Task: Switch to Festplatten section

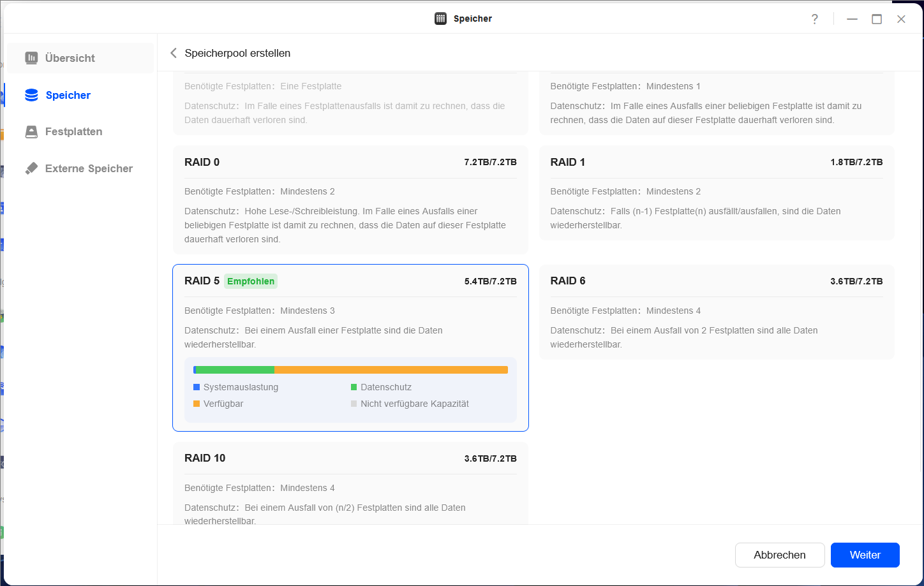Action: pos(73,132)
